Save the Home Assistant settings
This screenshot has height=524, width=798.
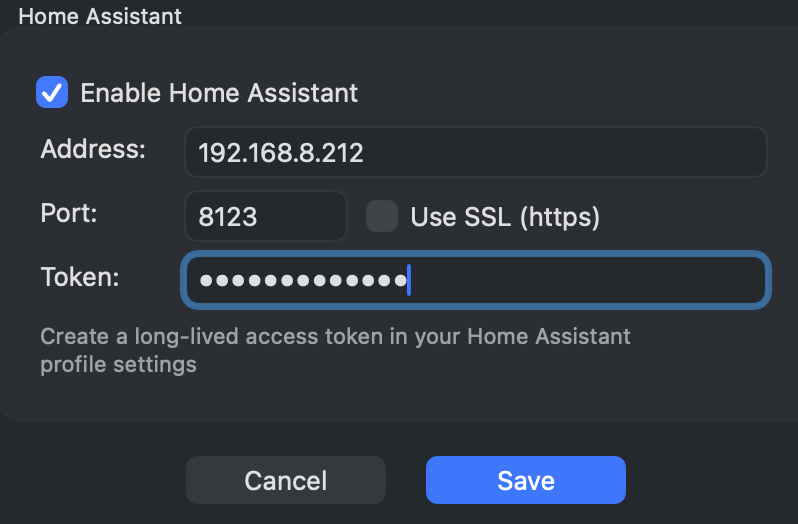pyautogui.click(x=525, y=481)
